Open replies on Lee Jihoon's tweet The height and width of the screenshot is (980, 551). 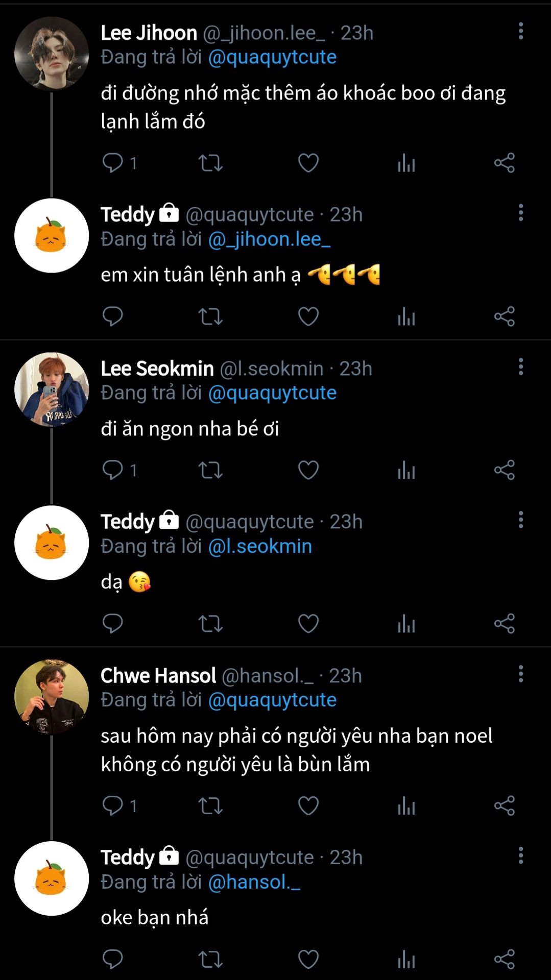[x=113, y=163]
